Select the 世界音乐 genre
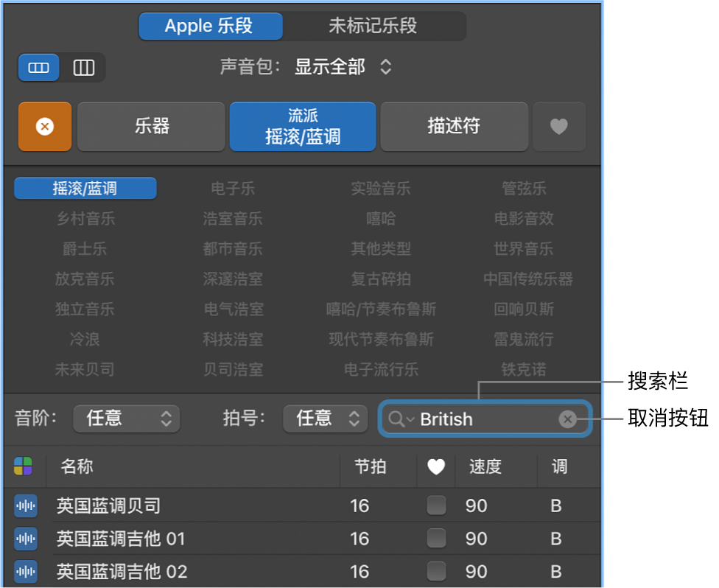The height and width of the screenshot is (588, 719). 524,249
